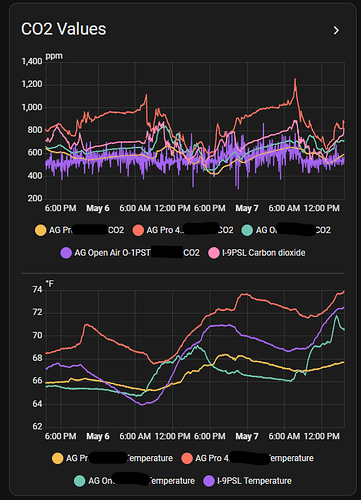Click the CO2 chart peak near May 7 6:00 AM

(295, 80)
